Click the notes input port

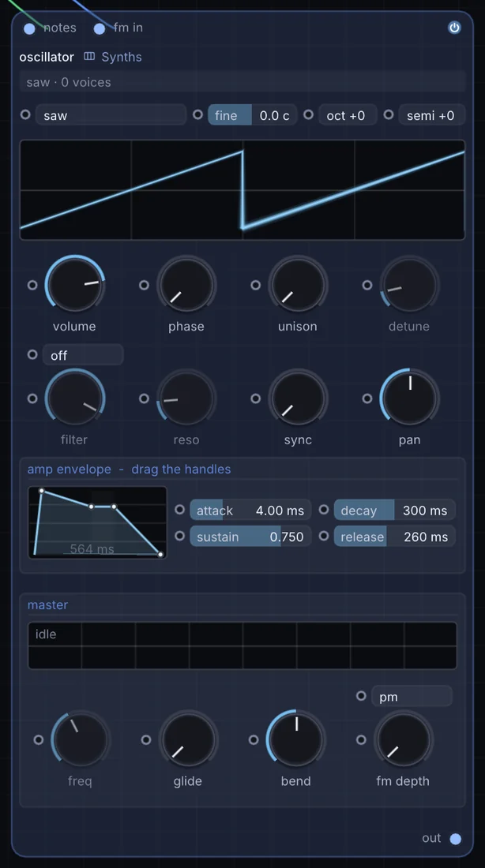29,28
